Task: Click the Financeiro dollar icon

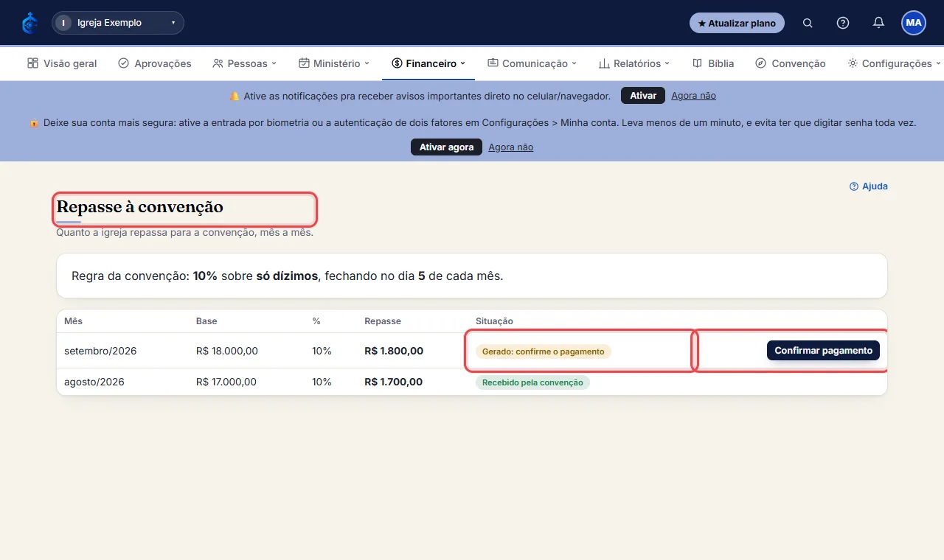Action: (397, 63)
